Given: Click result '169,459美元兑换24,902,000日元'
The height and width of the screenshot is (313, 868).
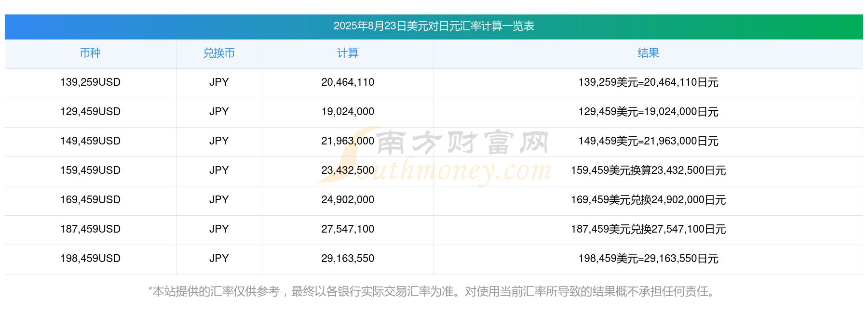Looking at the screenshot, I should click(648, 200).
